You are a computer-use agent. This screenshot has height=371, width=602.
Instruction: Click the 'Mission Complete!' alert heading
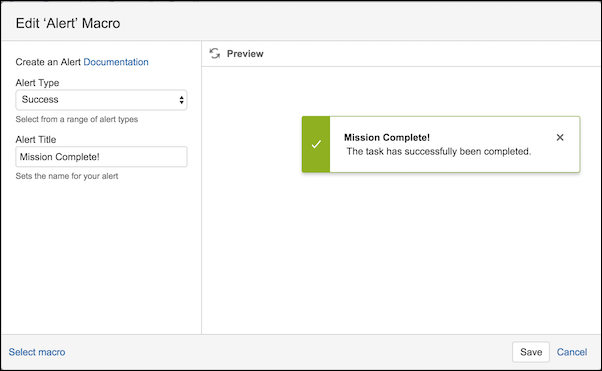pos(387,137)
